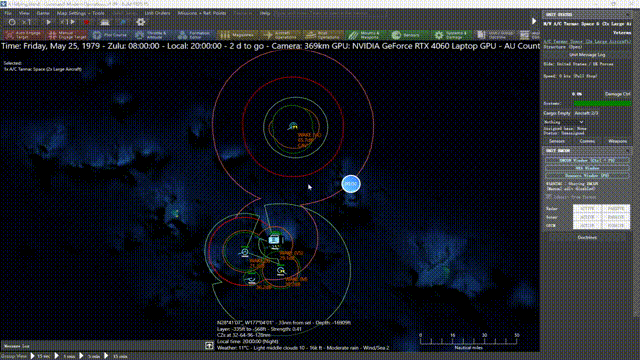Select the Plot Course tool
The height and width of the screenshot is (360, 640).
110,35
